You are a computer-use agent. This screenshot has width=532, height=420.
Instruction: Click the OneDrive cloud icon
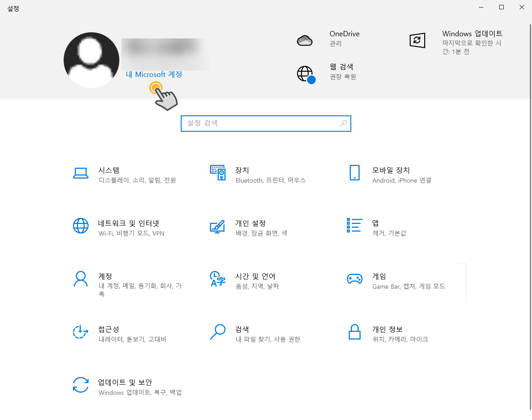tap(305, 41)
